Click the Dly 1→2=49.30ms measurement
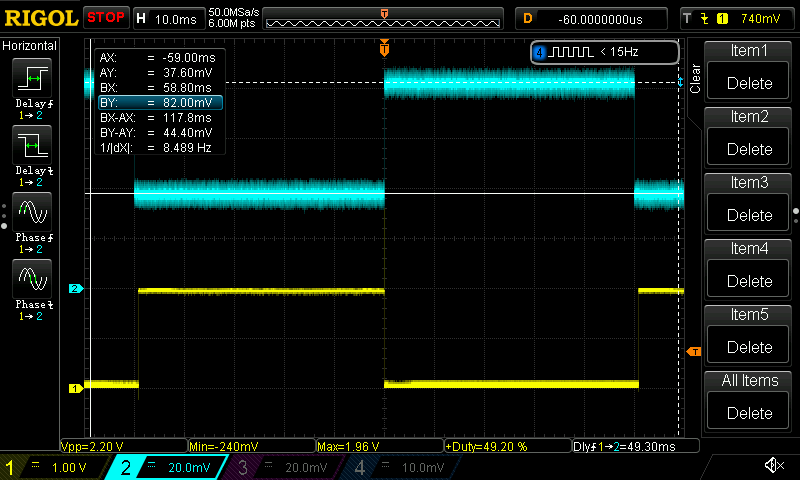800x480 pixels. pos(636,446)
